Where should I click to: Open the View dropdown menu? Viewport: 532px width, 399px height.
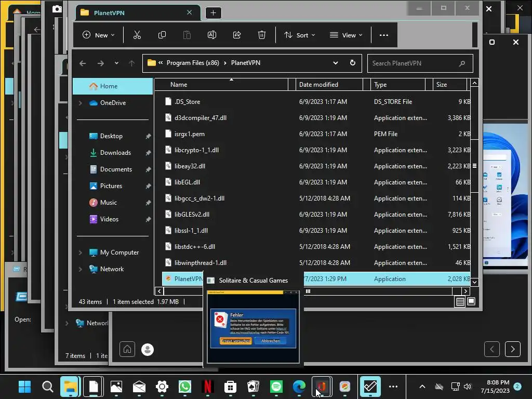346,35
